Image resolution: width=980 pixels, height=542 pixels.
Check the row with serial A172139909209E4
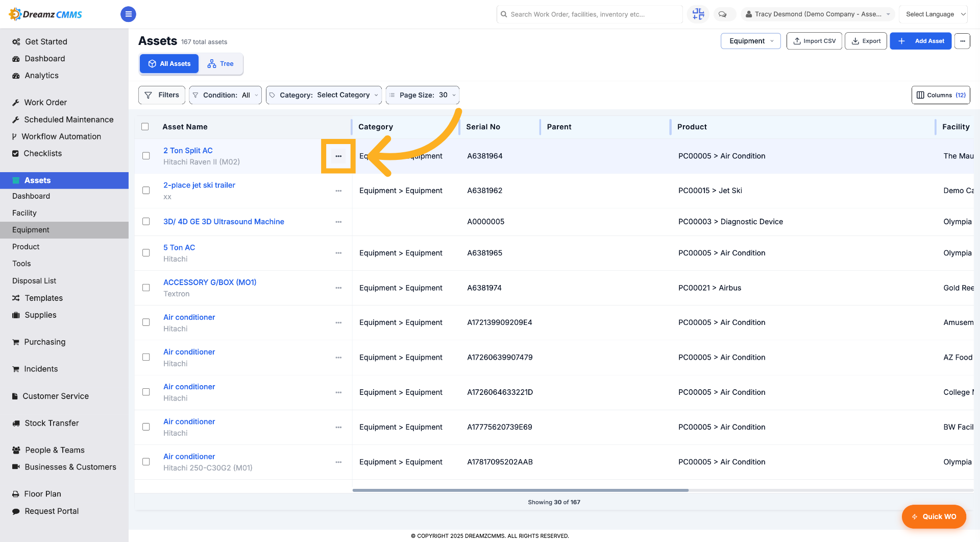pos(146,322)
